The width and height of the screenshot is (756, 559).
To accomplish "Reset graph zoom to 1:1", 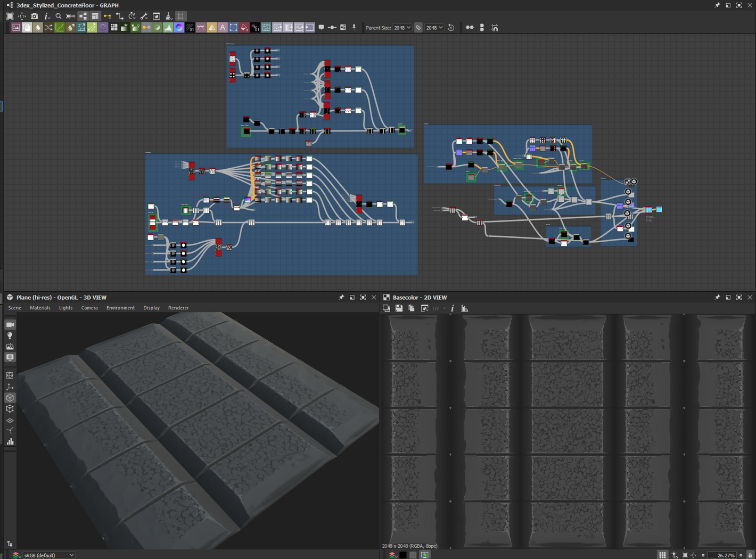I will point(22,16).
